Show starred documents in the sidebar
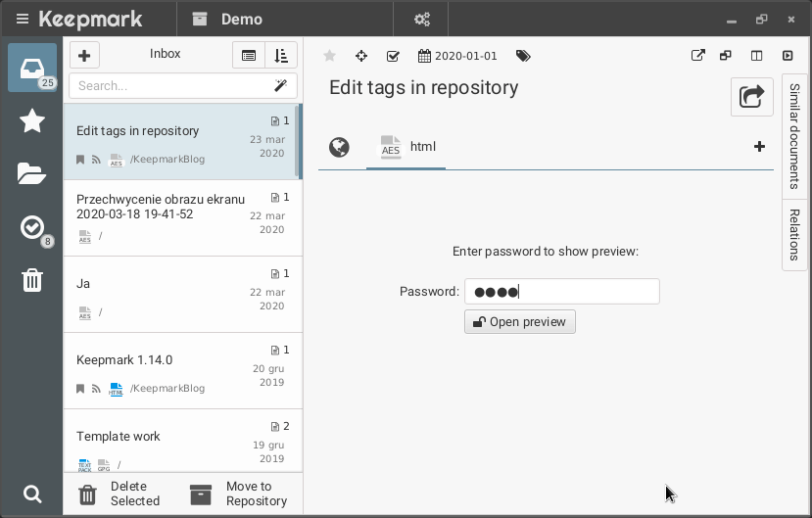 (32, 120)
